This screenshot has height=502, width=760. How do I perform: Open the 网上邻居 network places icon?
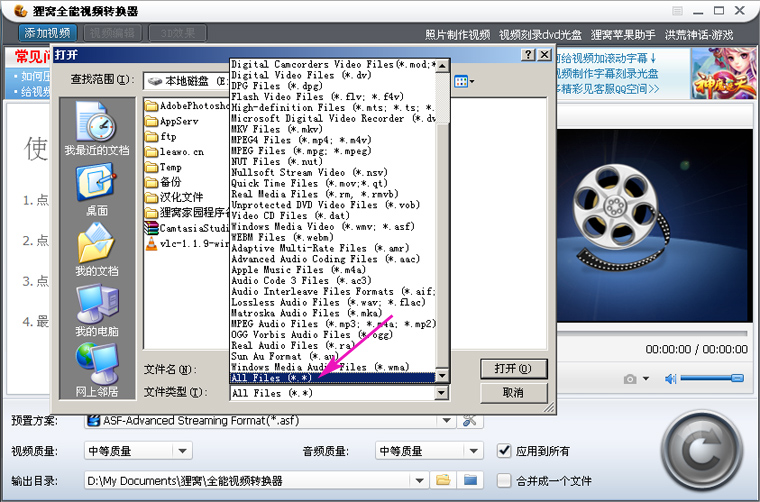tap(96, 370)
